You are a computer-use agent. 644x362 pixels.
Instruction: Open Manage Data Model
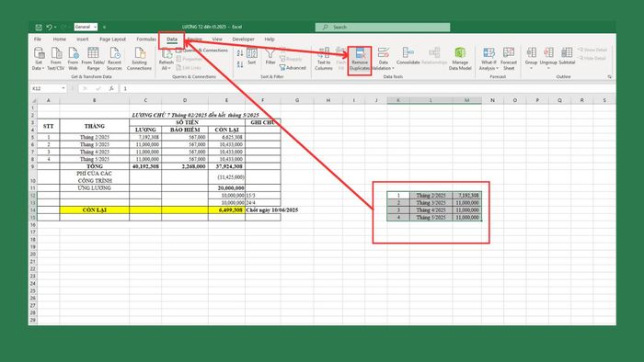point(460,59)
